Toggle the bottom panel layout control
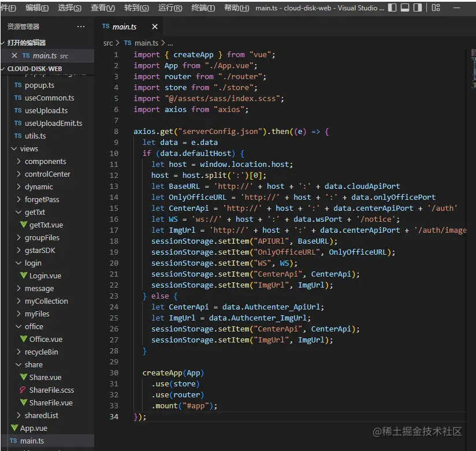Viewport: 476px width, 451px height. (404, 8)
